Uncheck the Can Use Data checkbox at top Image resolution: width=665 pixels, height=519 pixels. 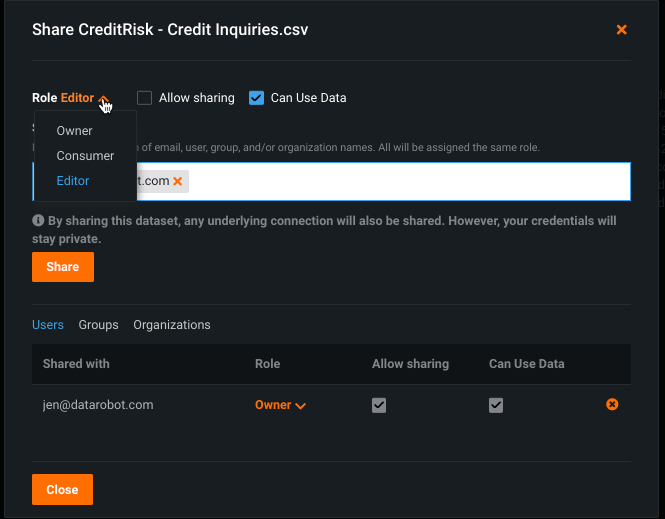pyautogui.click(x=256, y=98)
